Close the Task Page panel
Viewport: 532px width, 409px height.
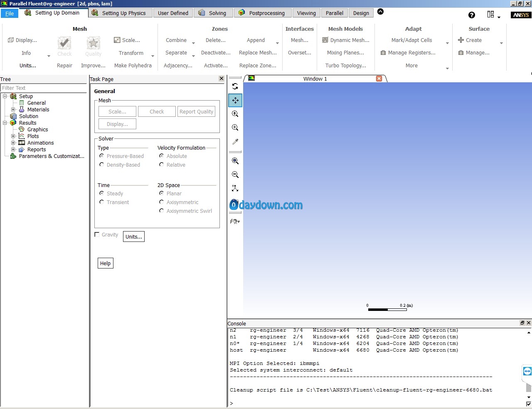click(x=222, y=79)
